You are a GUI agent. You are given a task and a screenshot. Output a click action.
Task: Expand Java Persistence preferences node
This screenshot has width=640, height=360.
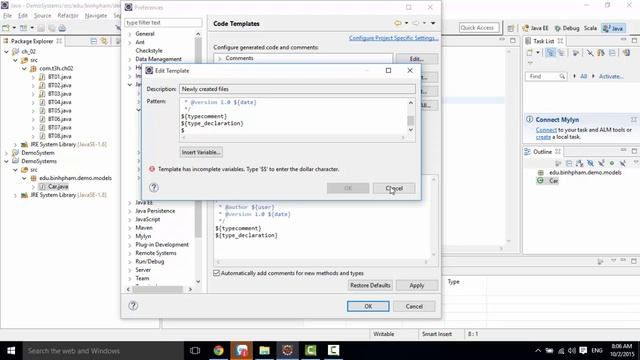[130, 211]
